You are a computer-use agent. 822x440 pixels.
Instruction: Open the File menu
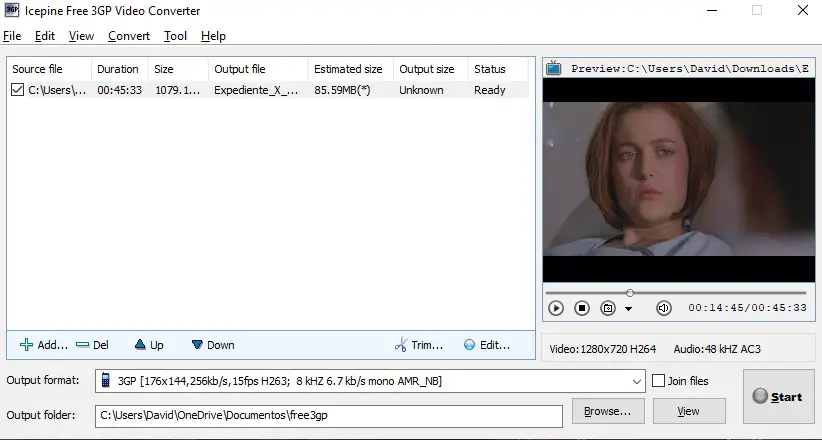[12, 36]
